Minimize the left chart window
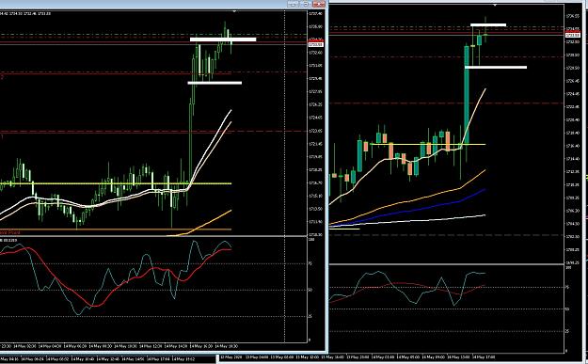The image size is (588, 364). tap(293, 4)
